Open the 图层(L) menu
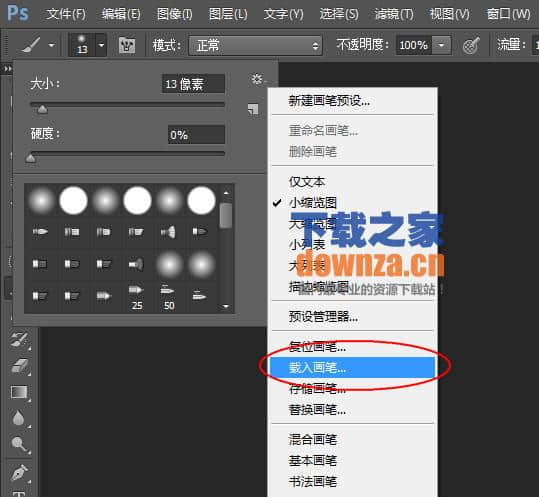 coord(228,14)
